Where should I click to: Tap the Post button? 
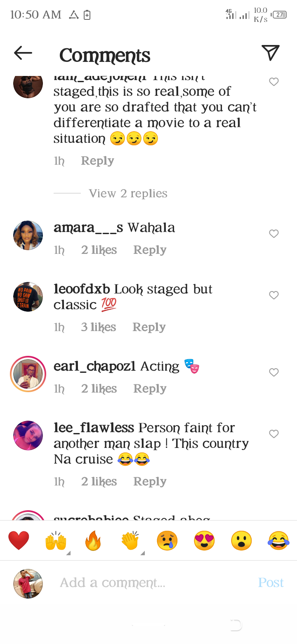coord(271,582)
